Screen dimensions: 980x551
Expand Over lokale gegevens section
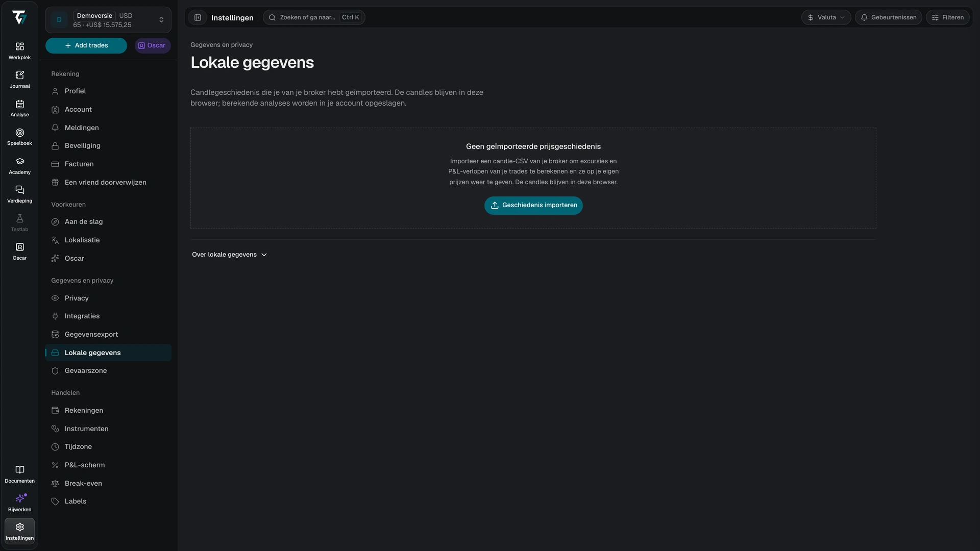230,255
